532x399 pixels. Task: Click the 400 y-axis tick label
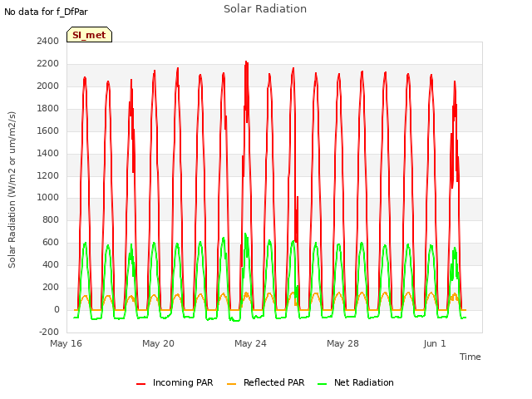(51, 264)
